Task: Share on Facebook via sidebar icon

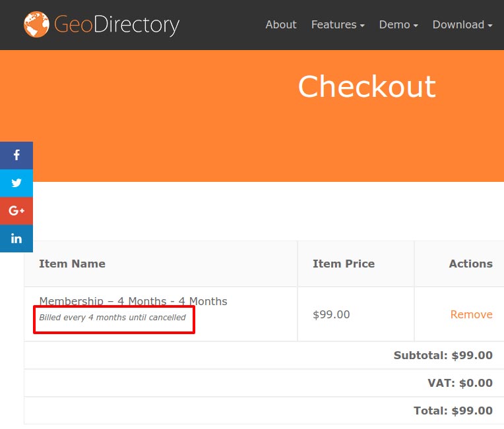Action: click(x=16, y=156)
